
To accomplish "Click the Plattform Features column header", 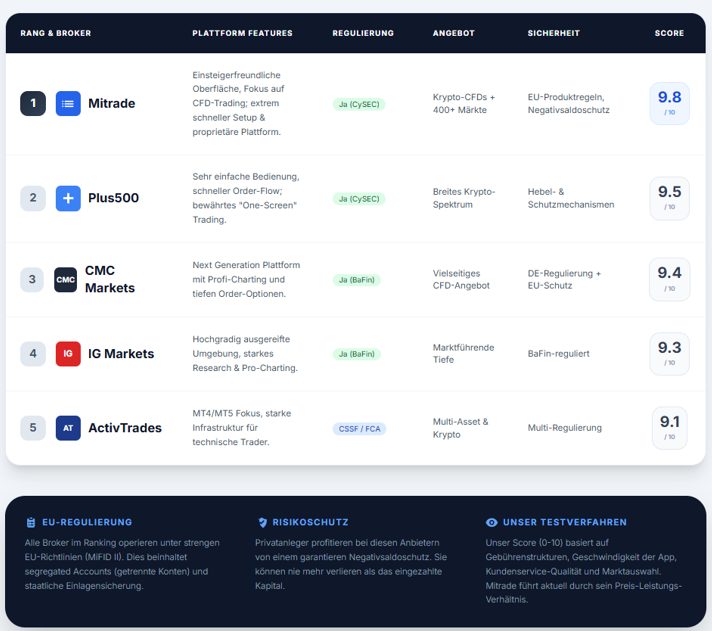I will pos(242,33).
